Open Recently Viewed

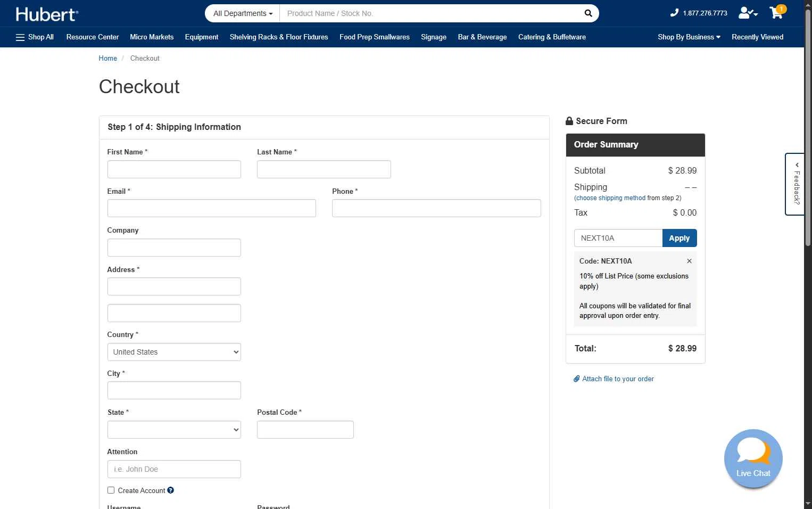pyautogui.click(x=757, y=37)
